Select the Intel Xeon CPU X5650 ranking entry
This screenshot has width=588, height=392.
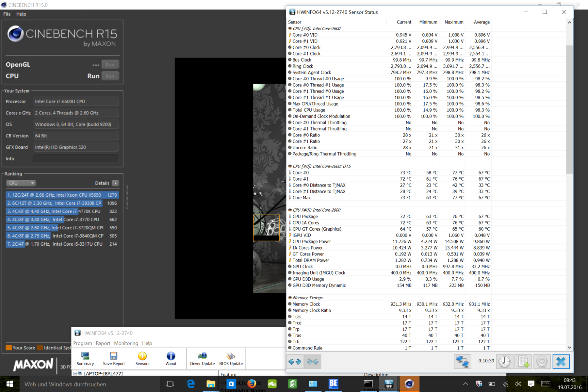(x=62, y=195)
